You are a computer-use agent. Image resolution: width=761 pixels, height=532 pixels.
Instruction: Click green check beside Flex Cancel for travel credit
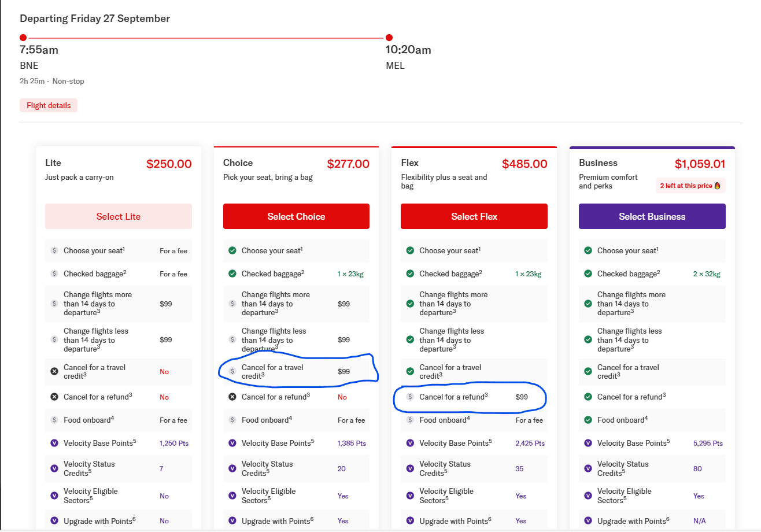pyautogui.click(x=410, y=371)
